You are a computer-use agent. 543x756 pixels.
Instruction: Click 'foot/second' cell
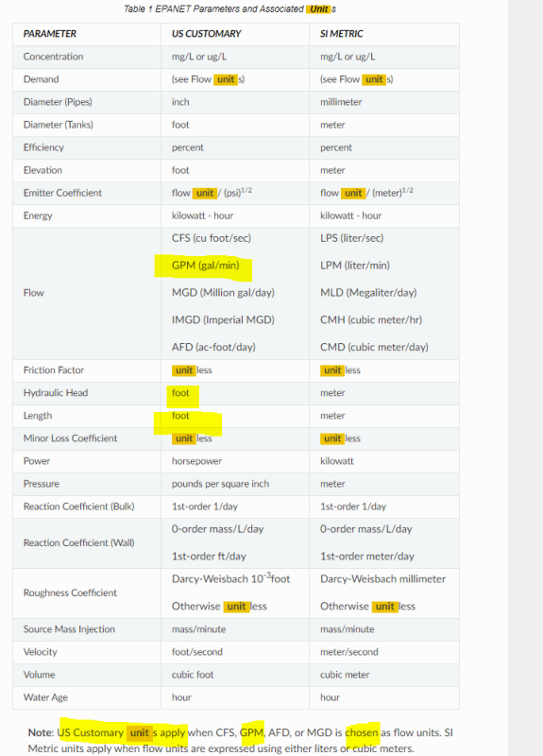197,652
